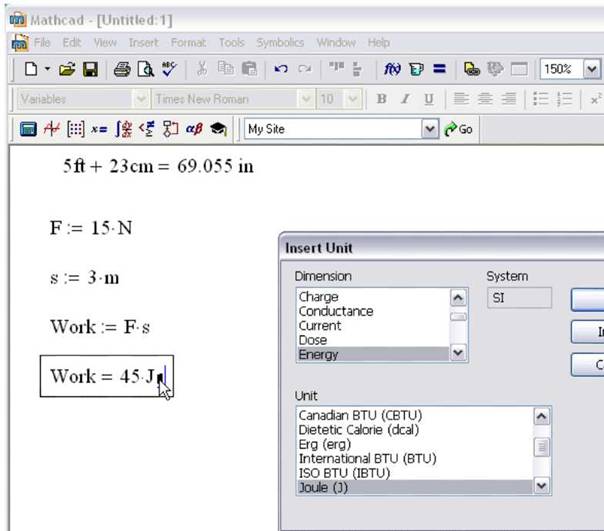
Task: Open the Symbolics menu
Action: 282,43
